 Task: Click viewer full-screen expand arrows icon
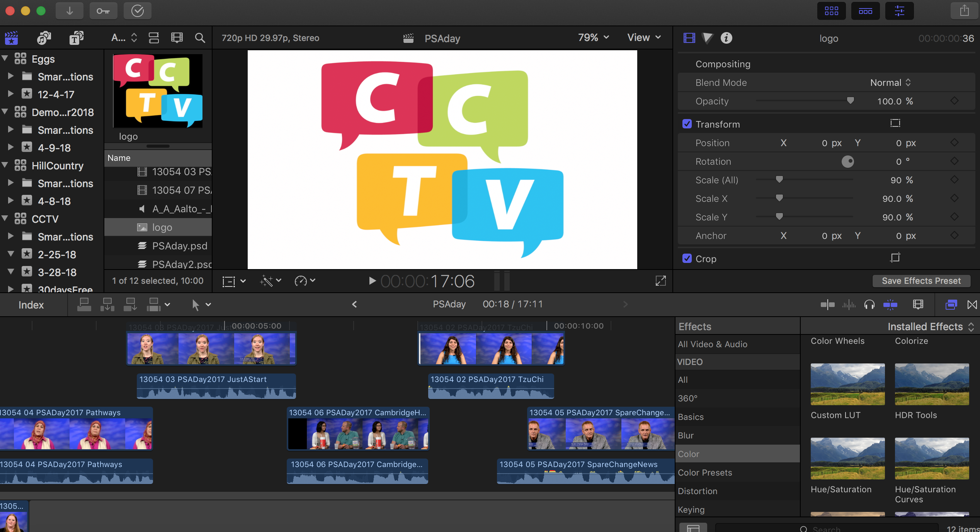tap(661, 281)
